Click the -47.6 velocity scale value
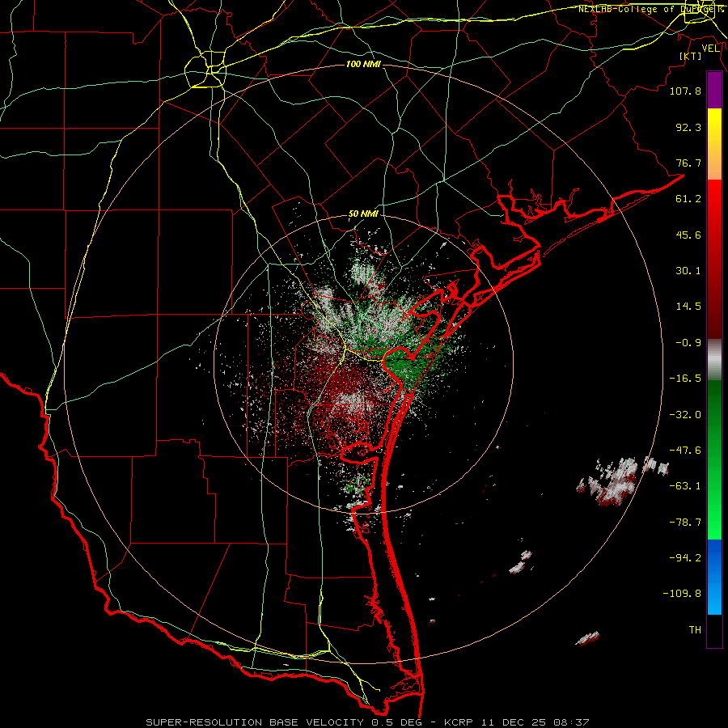728x728 pixels. 685,451
